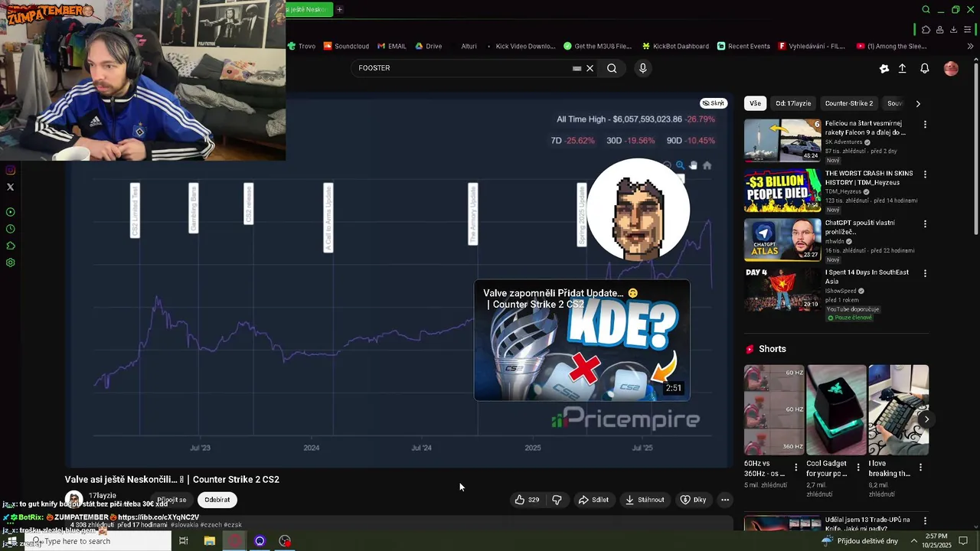Open the player icon in the sidebar
This screenshot has width=980, height=551.
(x=10, y=212)
